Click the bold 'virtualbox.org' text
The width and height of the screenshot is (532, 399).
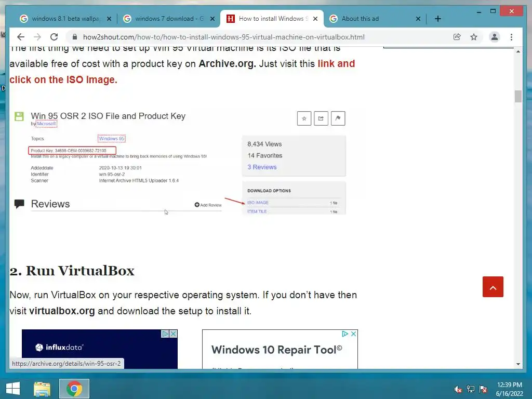pyautogui.click(x=62, y=311)
